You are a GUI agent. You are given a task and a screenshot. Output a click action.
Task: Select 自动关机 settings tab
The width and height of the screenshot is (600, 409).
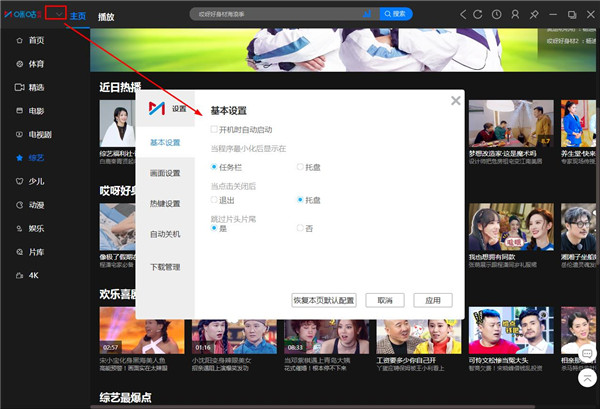pyautogui.click(x=165, y=234)
